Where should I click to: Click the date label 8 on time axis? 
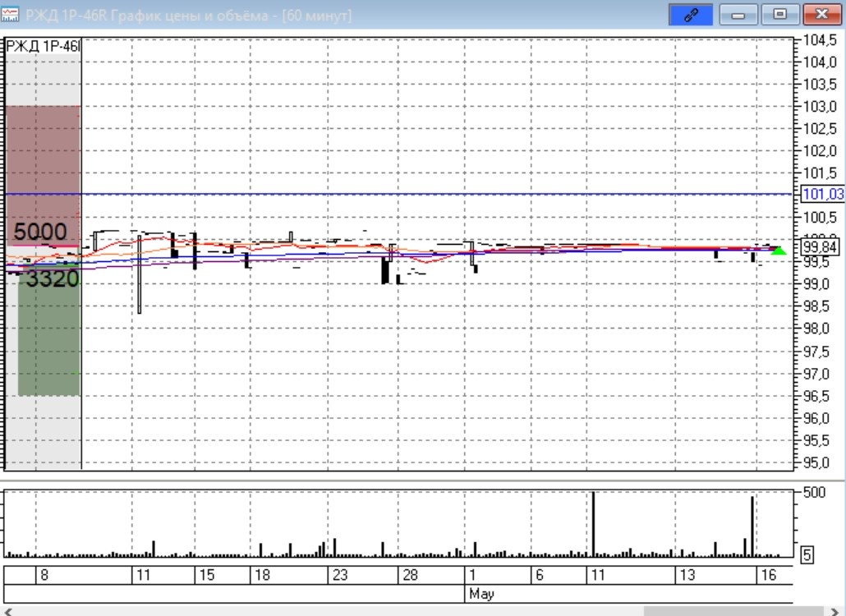[44, 575]
